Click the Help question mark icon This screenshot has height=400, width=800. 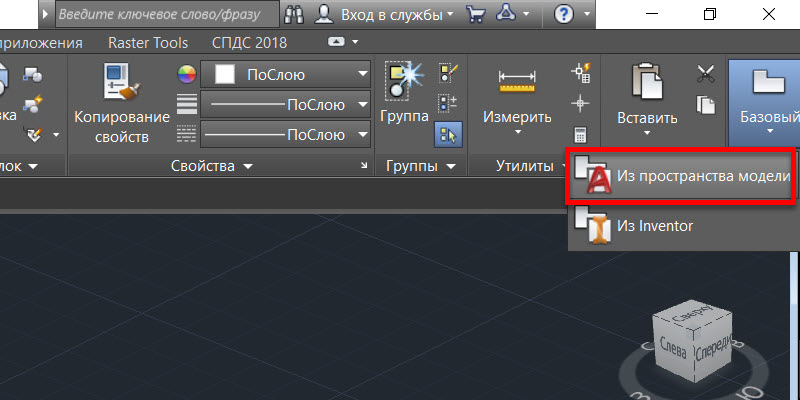coord(564,14)
